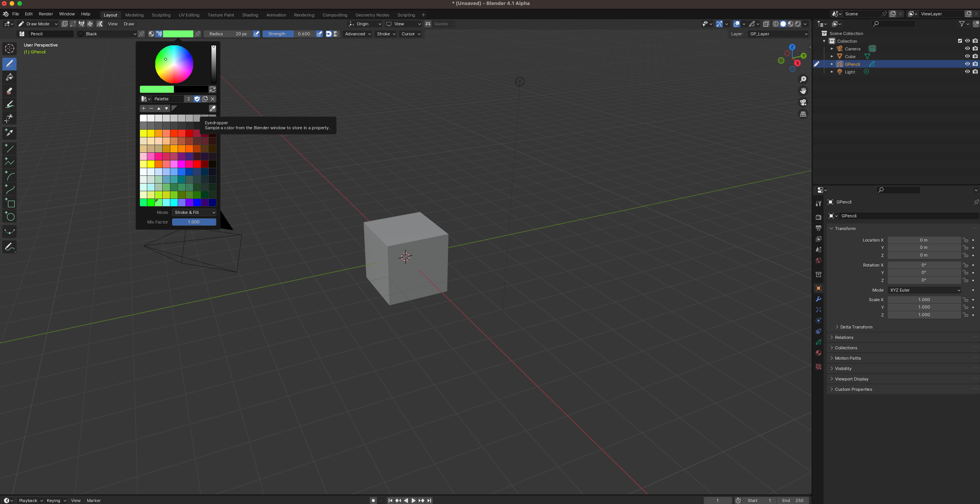Select the Polyline tool
This screenshot has height=504, width=980.
[x=10, y=162]
